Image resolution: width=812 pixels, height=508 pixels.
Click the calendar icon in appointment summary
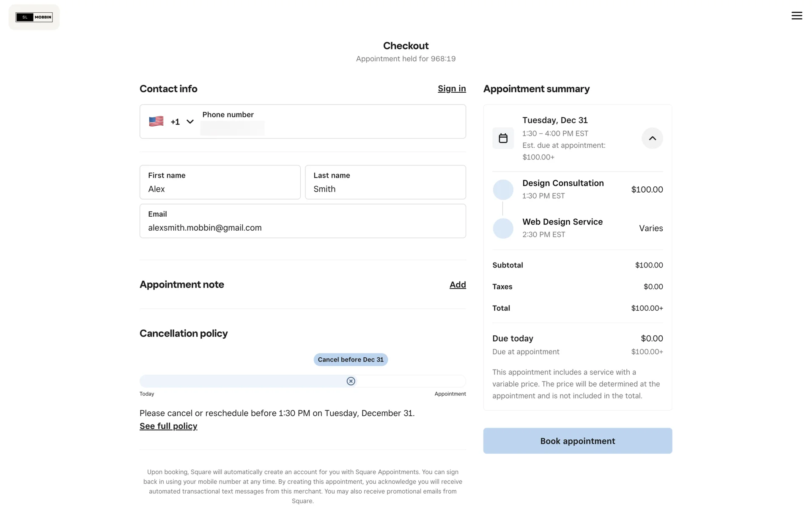pyautogui.click(x=503, y=138)
